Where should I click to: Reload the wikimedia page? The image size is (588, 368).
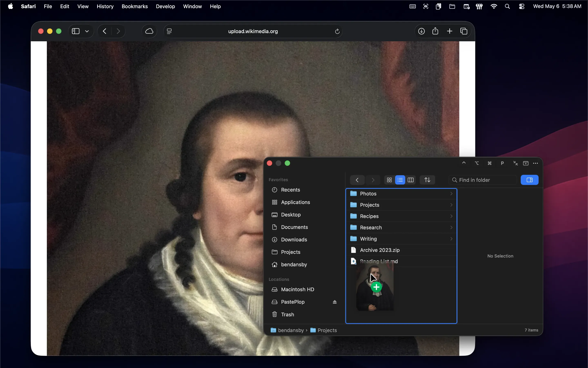[x=337, y=31]
